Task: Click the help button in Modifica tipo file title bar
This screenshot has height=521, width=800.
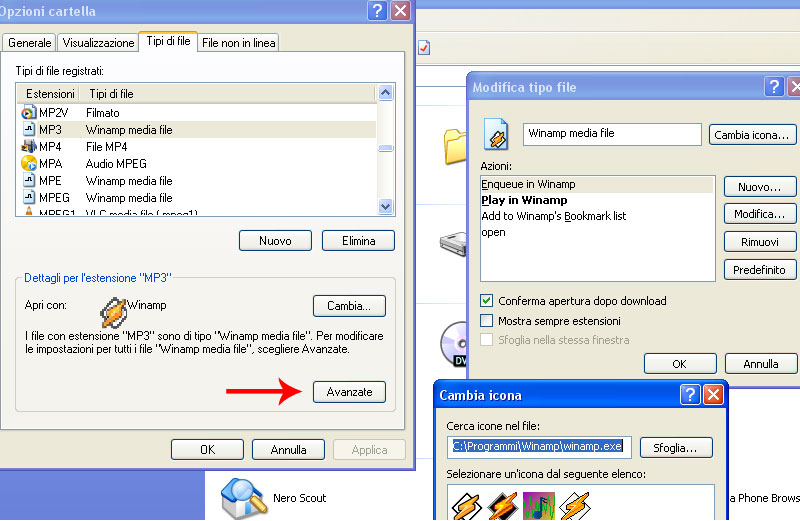Action: (x=773, y=86)
